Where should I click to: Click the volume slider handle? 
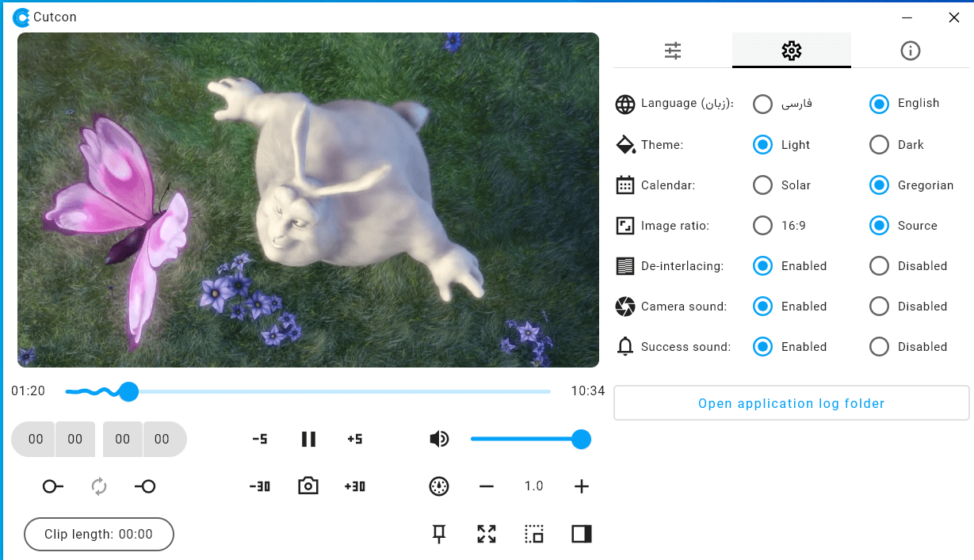coord(582,439)
